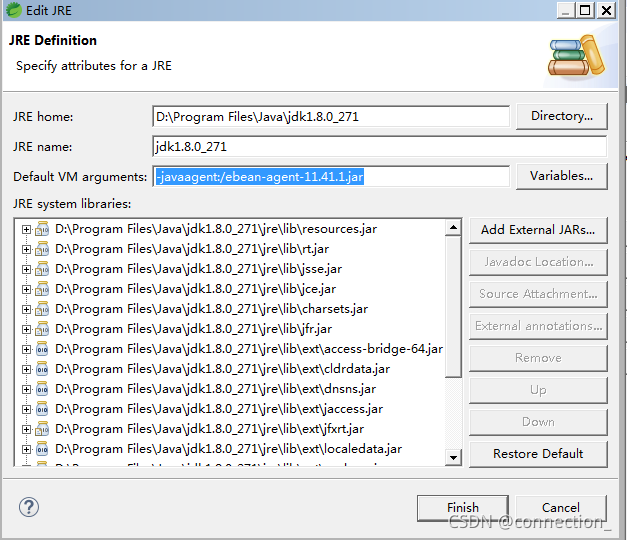This screenshot has height=540, width=627.
Task: Click the Spring leaf icon in title bar
Action: coord(14,10)
